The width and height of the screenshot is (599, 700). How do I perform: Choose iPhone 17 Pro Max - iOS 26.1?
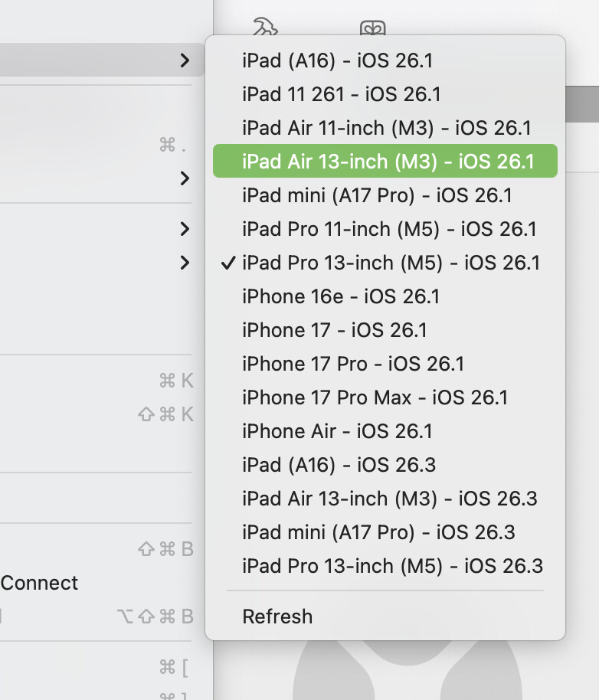coord(375,397)
